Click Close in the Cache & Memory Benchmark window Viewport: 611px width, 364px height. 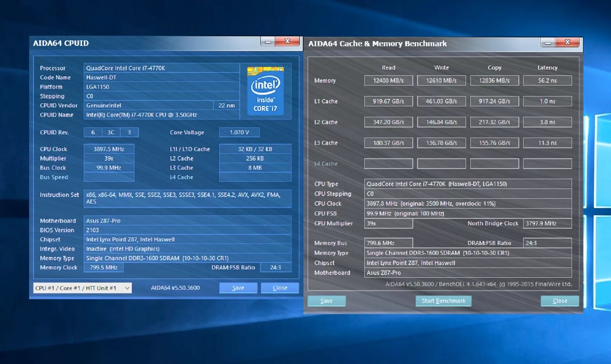pyautogui.click(x=560, y=301)
